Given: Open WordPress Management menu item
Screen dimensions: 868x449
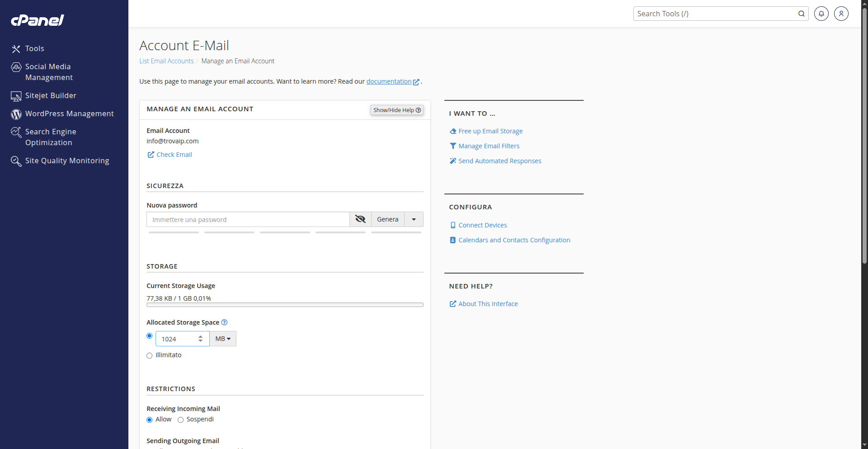Looking at the screenshot, I should (x=70, y=113).
